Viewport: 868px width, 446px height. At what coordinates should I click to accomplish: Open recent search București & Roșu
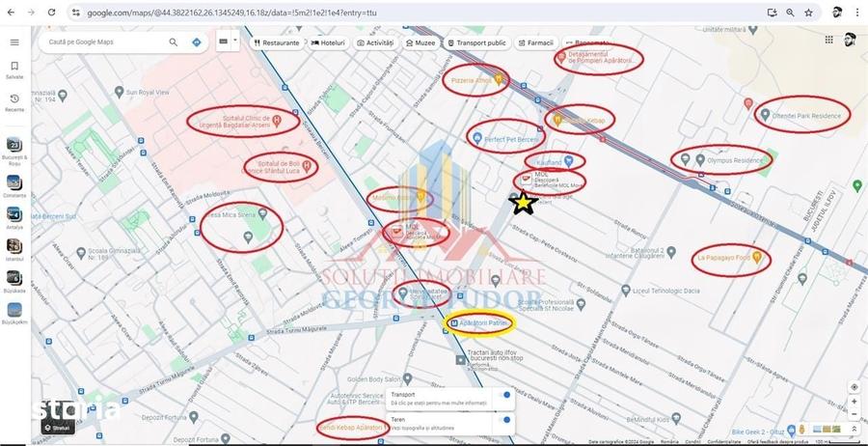point(14,152)
